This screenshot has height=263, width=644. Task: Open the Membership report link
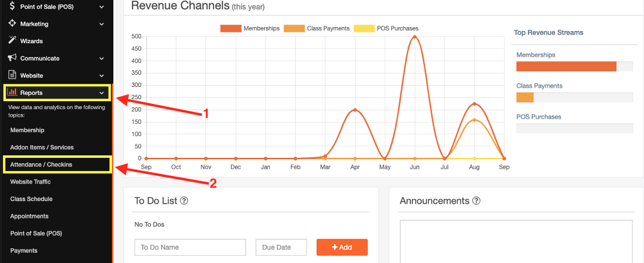27,130
